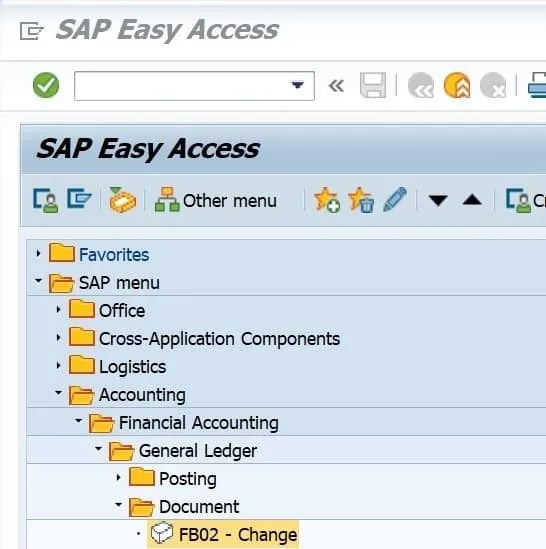Collapse the Financial Accounting node arrow
Viewport: 546px width, 549px height.
click(x=78, y=421)
